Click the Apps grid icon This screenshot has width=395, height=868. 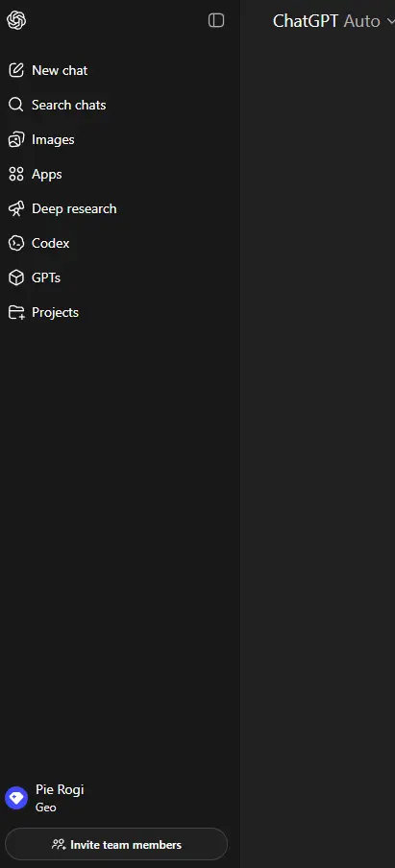tap(16, 174)
